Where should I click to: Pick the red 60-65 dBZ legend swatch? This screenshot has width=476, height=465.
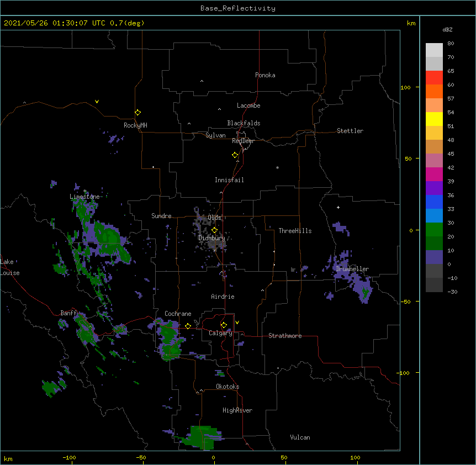click(434, 78)
